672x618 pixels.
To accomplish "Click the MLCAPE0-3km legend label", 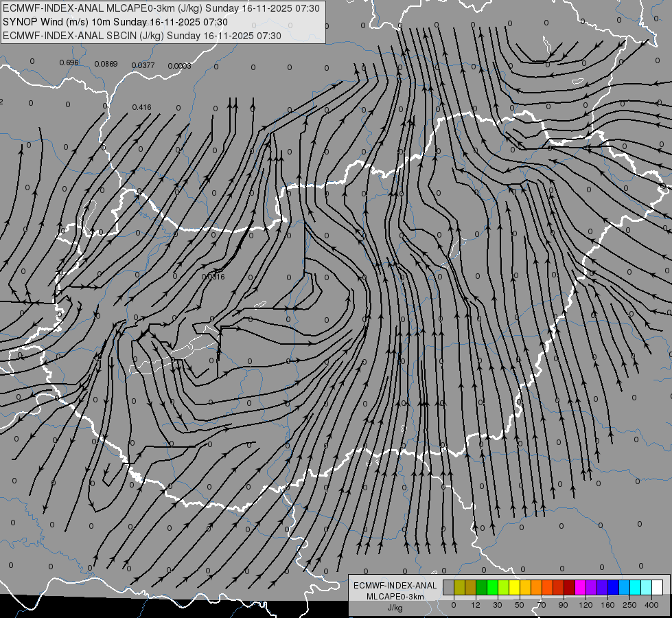I will coord(395,597).
